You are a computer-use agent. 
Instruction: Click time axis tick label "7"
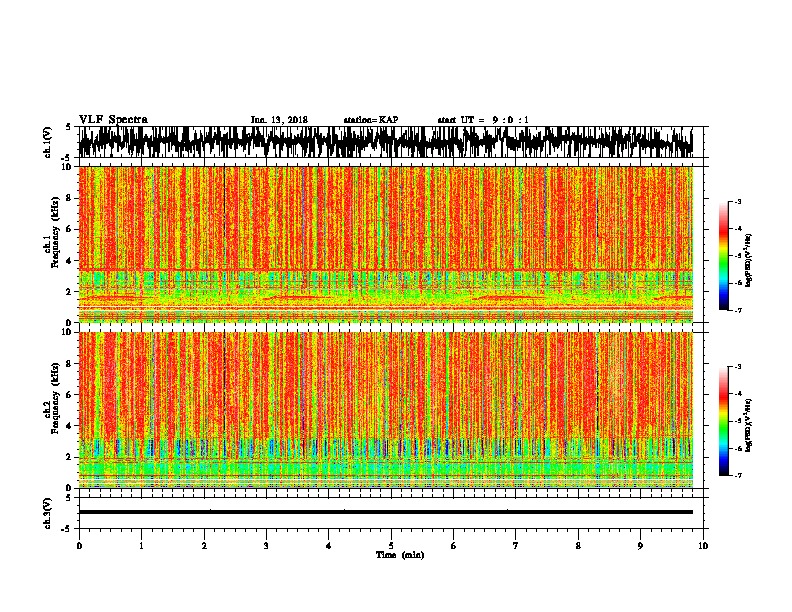pos(516,546)
